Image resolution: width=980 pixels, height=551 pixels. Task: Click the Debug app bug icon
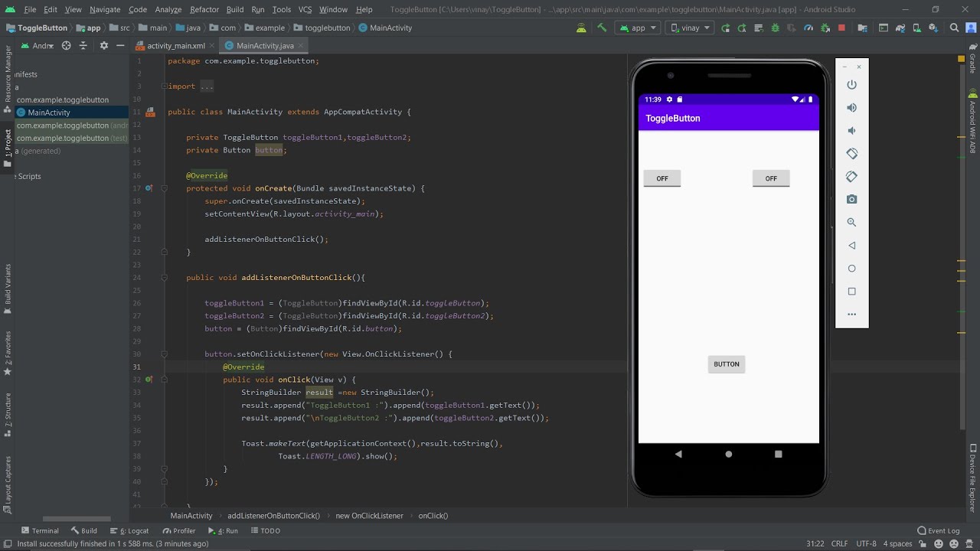775,28
